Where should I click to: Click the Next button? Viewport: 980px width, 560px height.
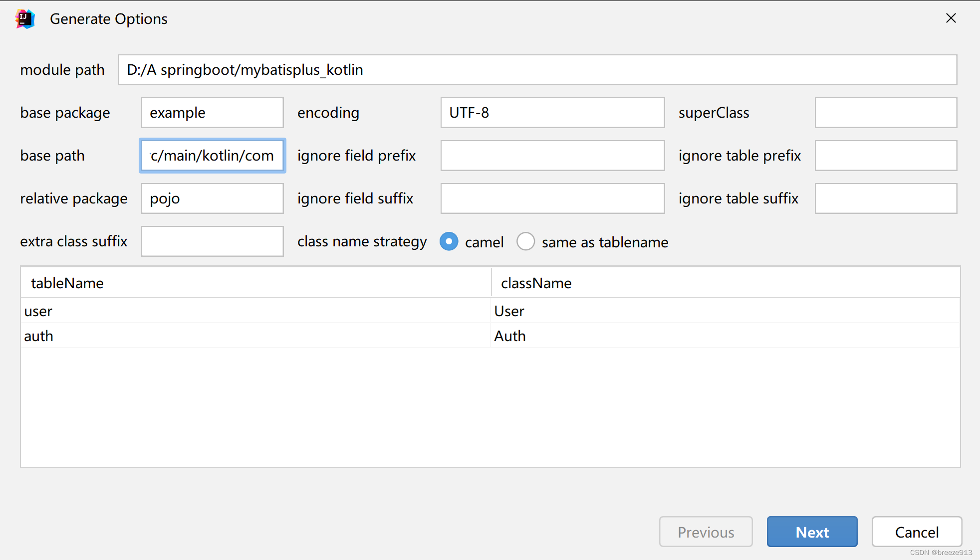pyautogui.click(x=812, y=532)
